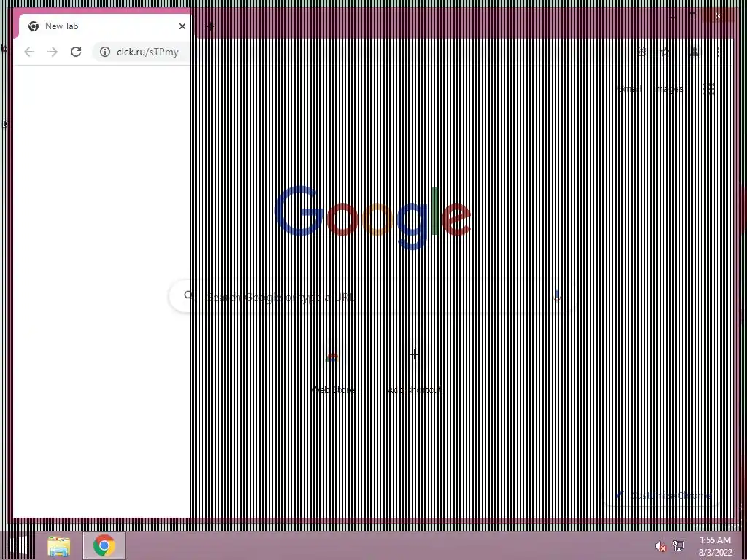Open the Windows Start menu

click(x=18, y=545)
